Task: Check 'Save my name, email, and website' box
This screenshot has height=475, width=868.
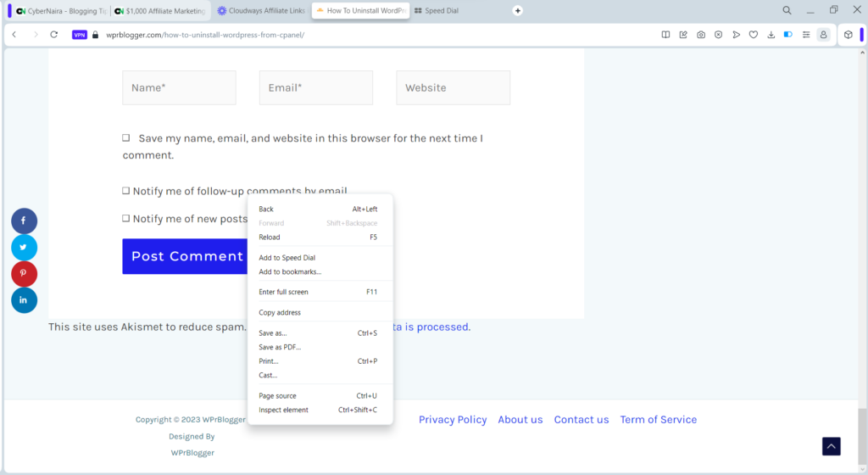Action: pos(125,137)
